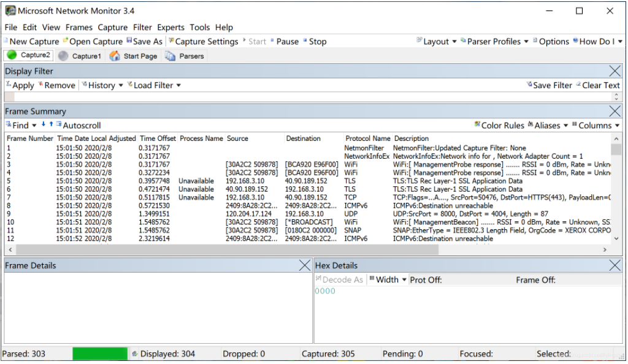
Task: Apply the display filter
Action: 20,86
